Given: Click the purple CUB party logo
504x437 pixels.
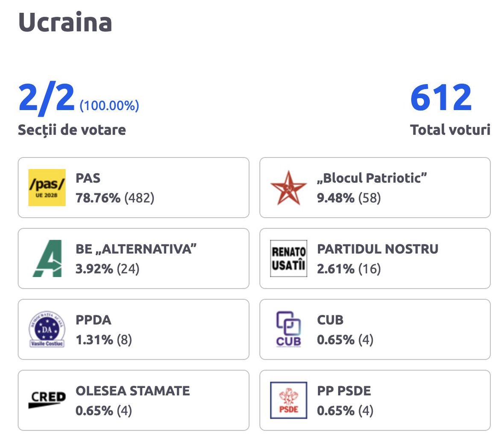Looking at the screenshot, I should click(x=288, y=329).
